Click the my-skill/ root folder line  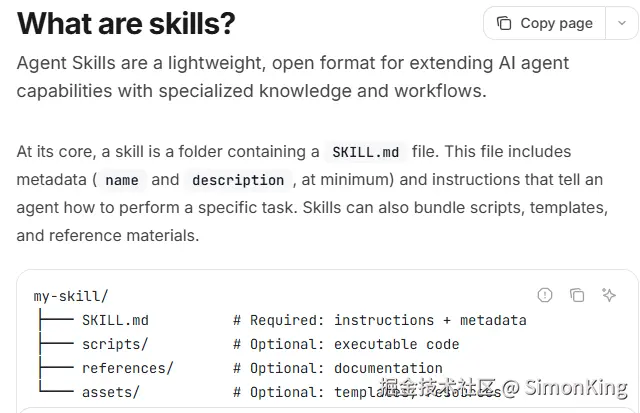[71, 296]
